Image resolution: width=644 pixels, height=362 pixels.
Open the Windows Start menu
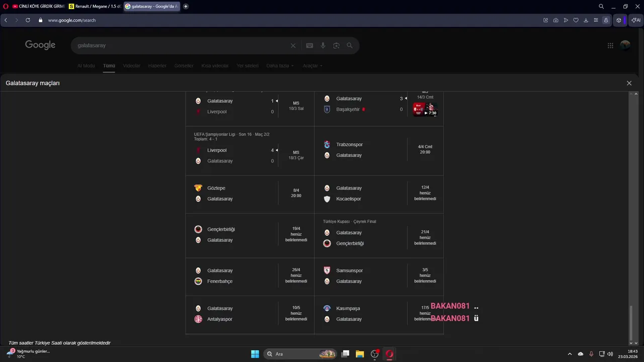click(x=255, y=354)
